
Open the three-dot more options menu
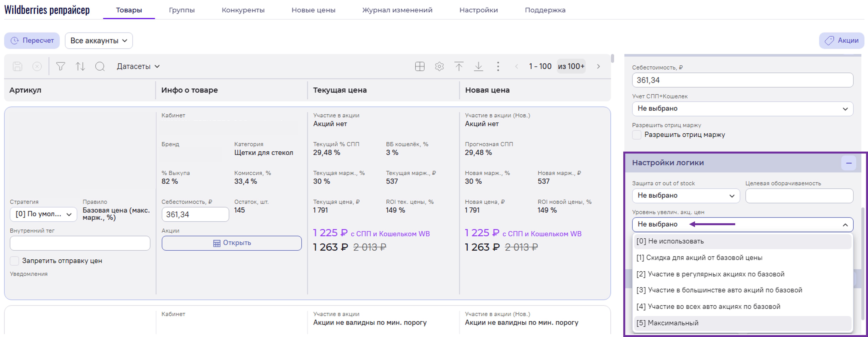pyautogui.click(x=498, y=66)
